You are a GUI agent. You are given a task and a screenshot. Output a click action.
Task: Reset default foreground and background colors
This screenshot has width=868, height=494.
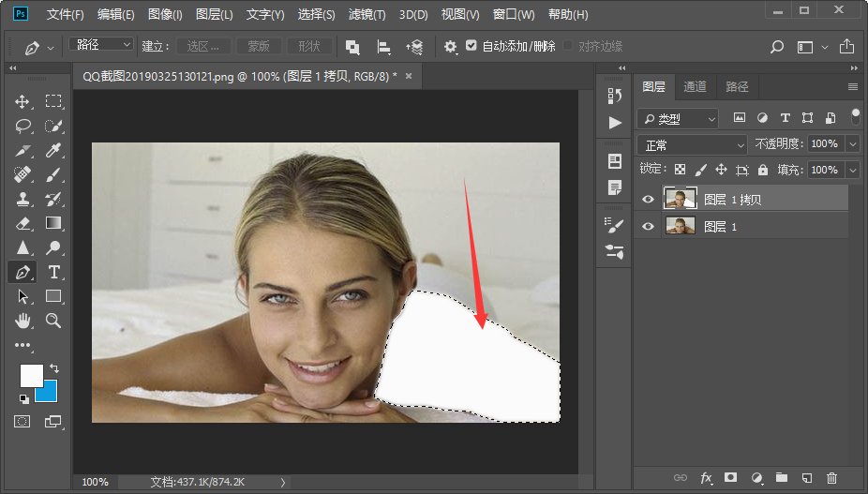click(x=23, y=398)
